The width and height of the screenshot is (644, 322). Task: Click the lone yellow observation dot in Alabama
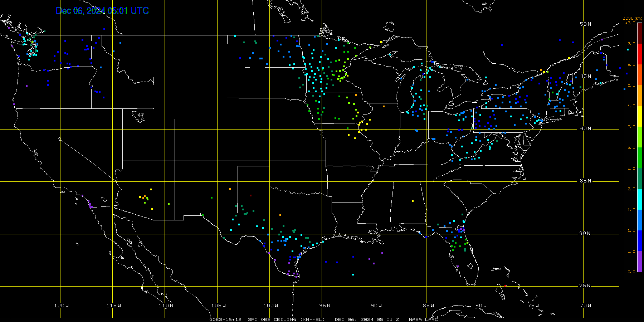click(413, 201)
